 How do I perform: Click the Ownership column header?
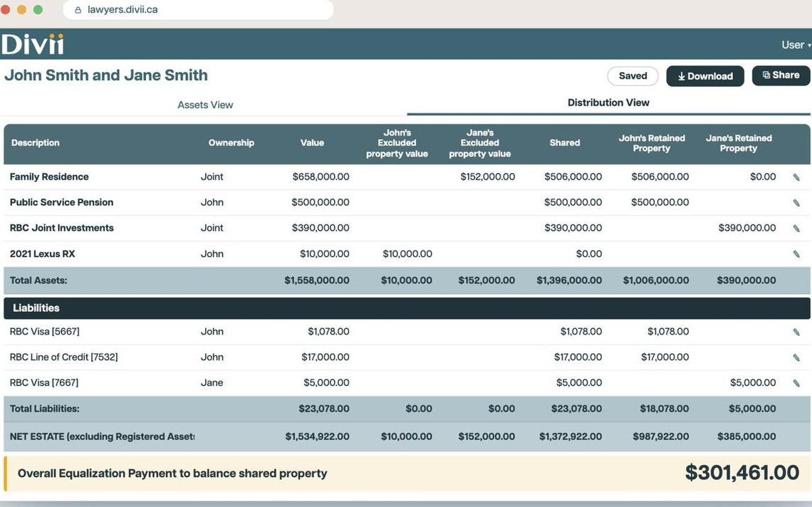tap(231, 143)
